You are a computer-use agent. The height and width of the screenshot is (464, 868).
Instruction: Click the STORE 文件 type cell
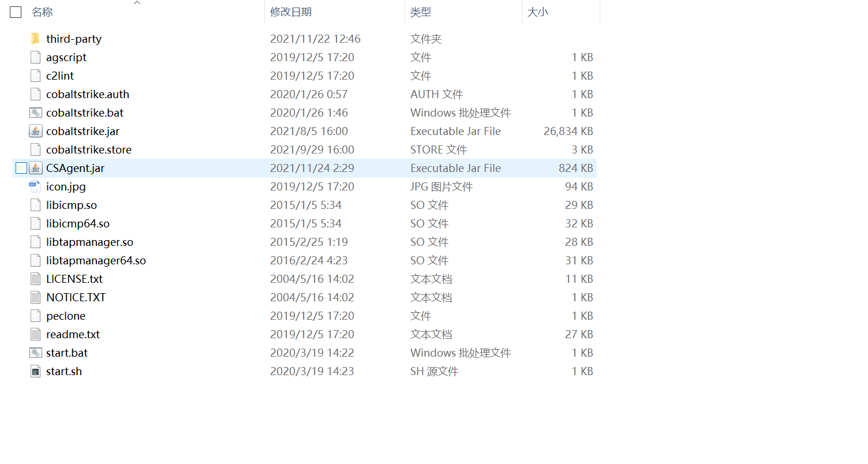tap(439, 149)
